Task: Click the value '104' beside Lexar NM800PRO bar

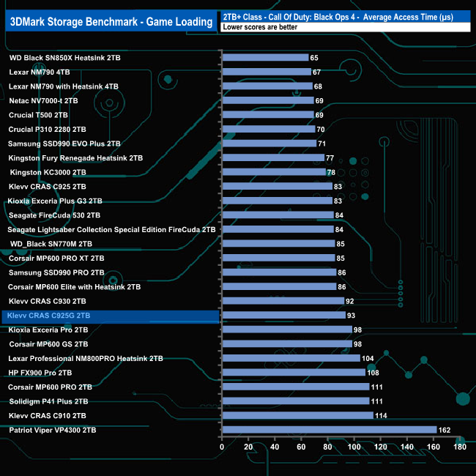Action: [368, 359]
